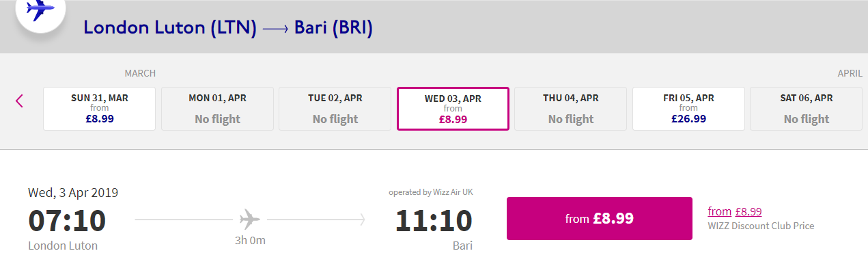Pick the Thu 04, Apr date cell
This screenshot has width=868, height=264.
click(x=571, y=108)
